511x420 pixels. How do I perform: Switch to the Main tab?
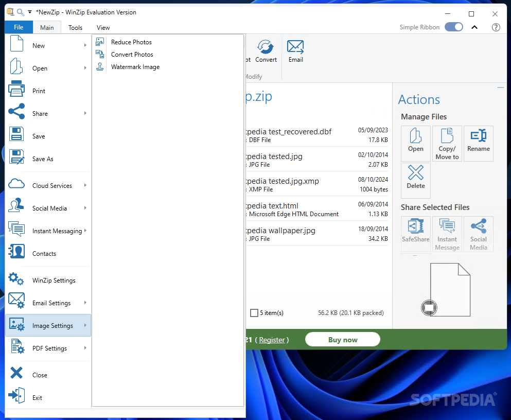47,27
